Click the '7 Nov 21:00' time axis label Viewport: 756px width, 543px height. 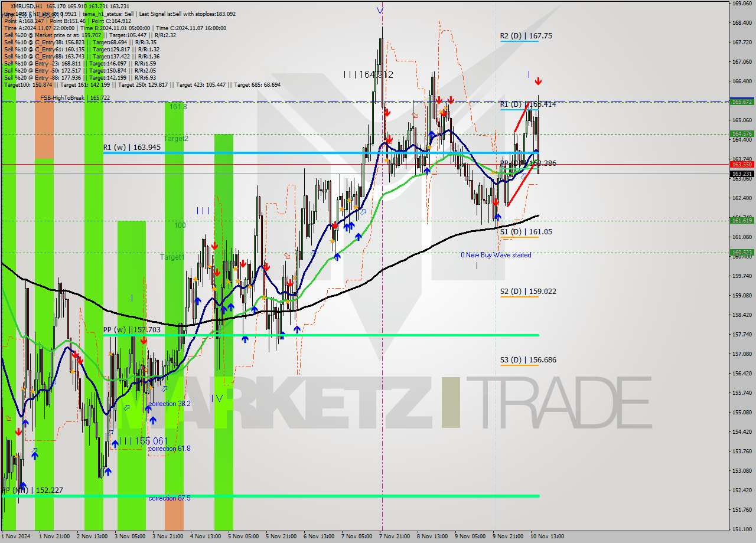pos(395,537)
